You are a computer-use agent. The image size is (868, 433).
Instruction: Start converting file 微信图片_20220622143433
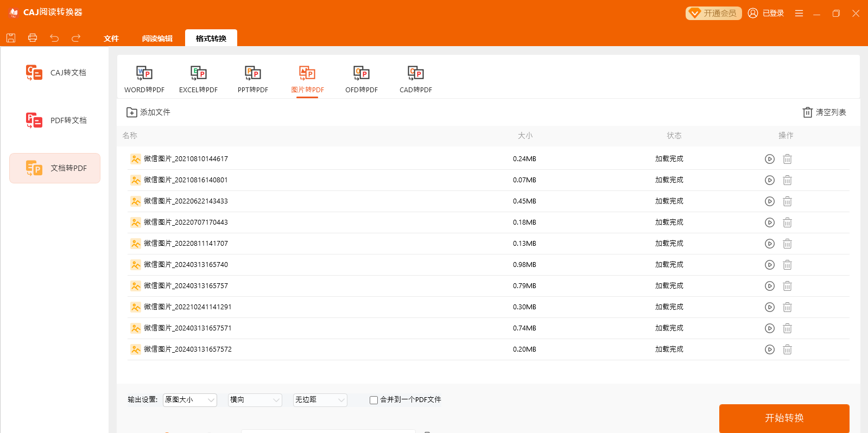(769, 201)
